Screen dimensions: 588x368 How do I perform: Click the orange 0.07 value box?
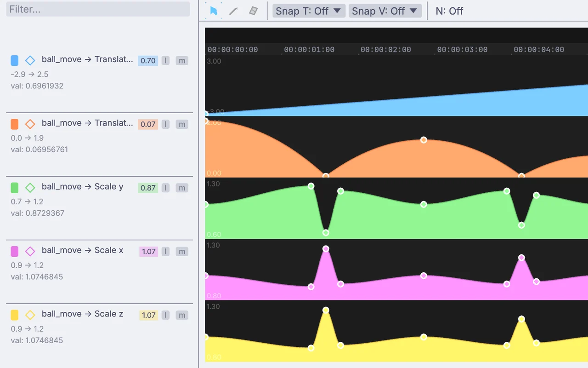148,124
